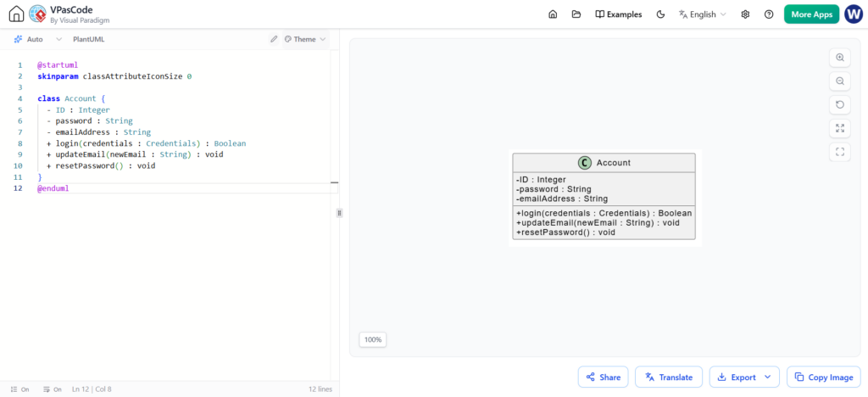Click the resetPassword() code line in editor
This screenshot has width=868, height=397.
point(101,165)
